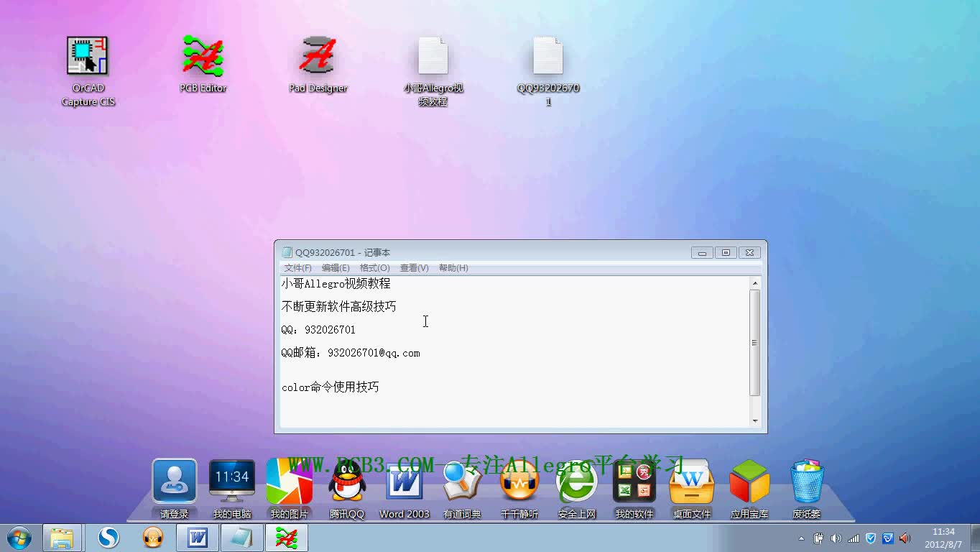The height and width of the screenshot is (552, 980).
Task: Switch to Notepad taskbar button
Action: click(242, 538)
